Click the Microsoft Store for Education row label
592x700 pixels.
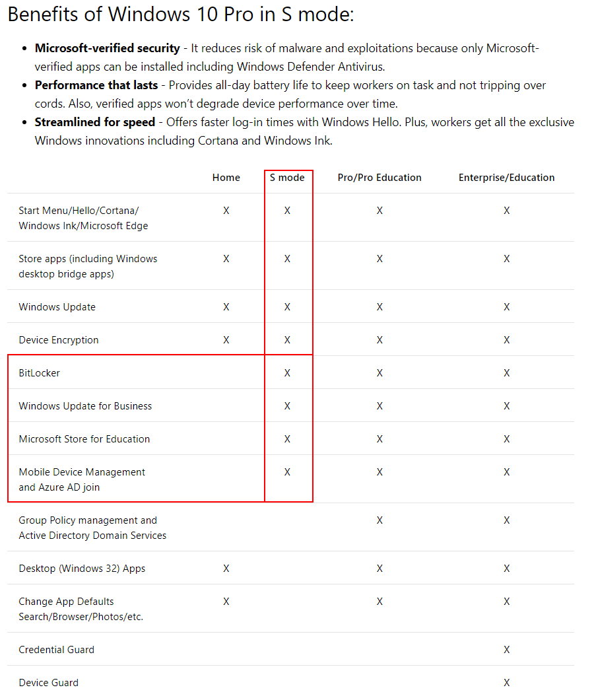(84, 439)
